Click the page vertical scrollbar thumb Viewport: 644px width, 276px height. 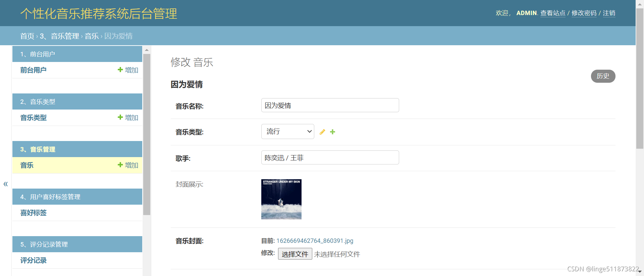click(x=640, y=78)
